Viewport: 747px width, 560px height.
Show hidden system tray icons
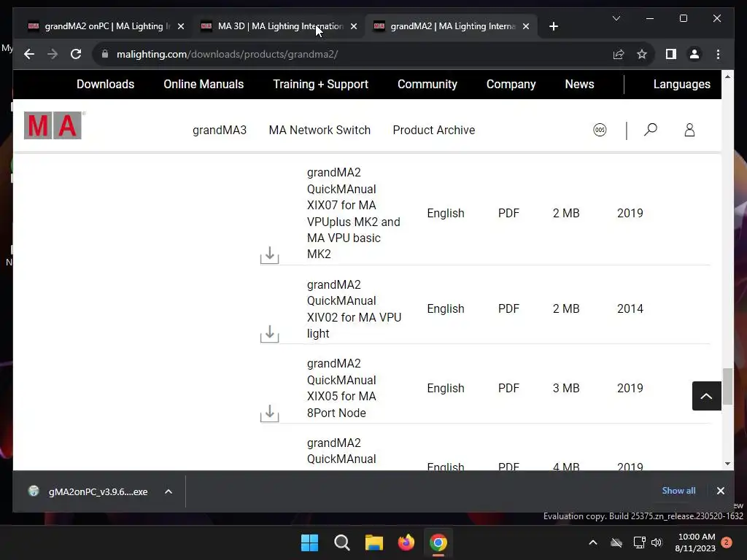(x=593, y=542)
